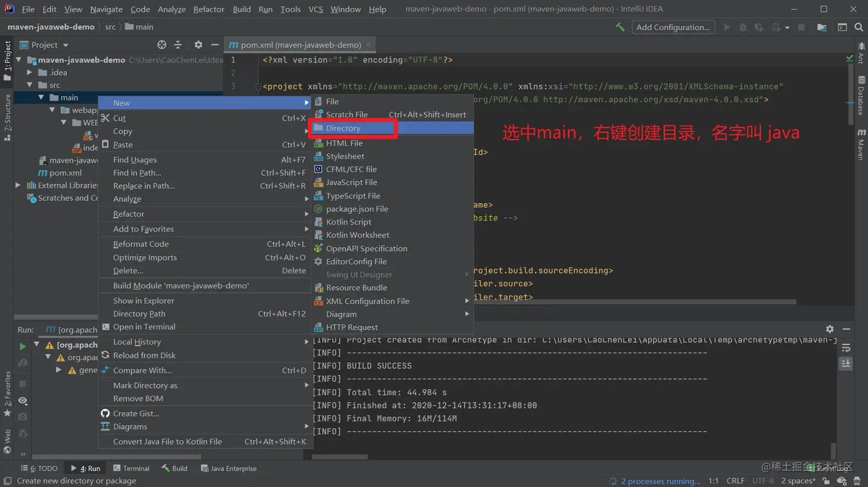Switch to the Terminal tool tab
The image size is (868, 487).
click(x=131, y=469)
